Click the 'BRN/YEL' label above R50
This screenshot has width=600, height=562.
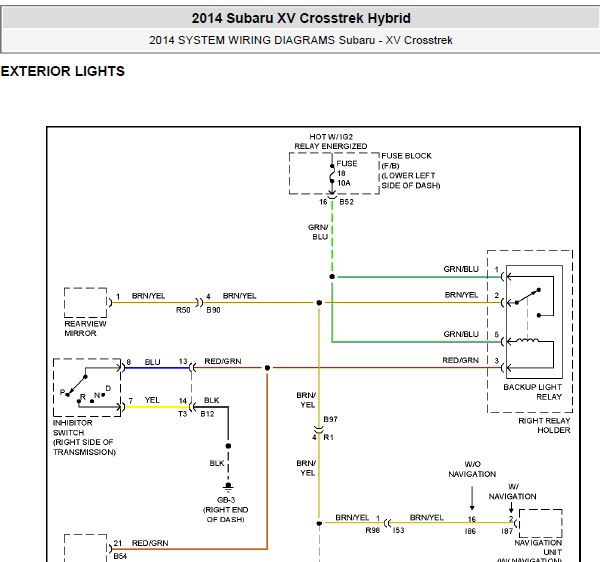(x=148, y=296)
